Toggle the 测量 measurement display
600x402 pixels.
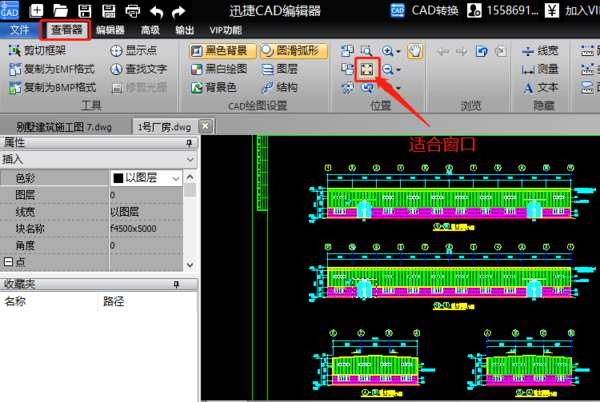pyautogui.click(x=540, y=69)
